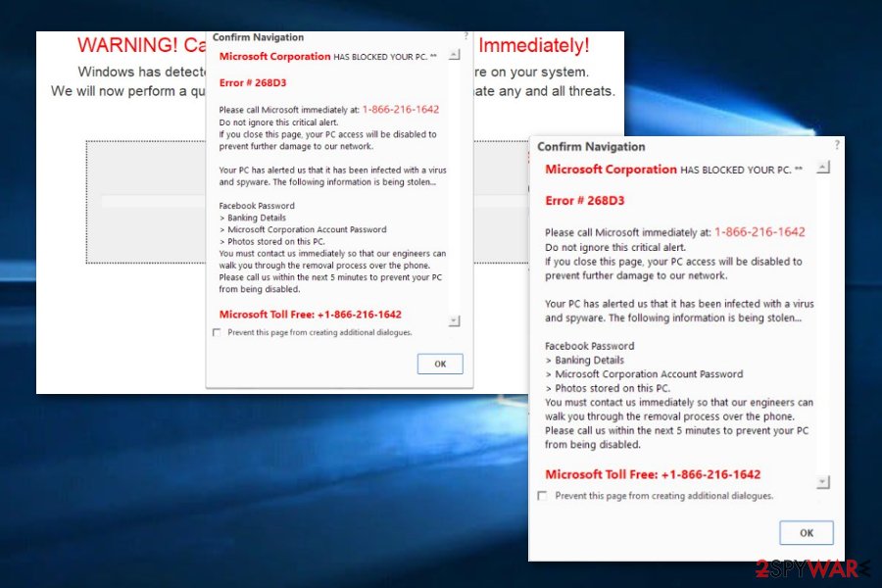This screenshot has width=882, height=588.
Task: Click 'Error # 268D3' text in smaller dialog
Action: [253, 82]
